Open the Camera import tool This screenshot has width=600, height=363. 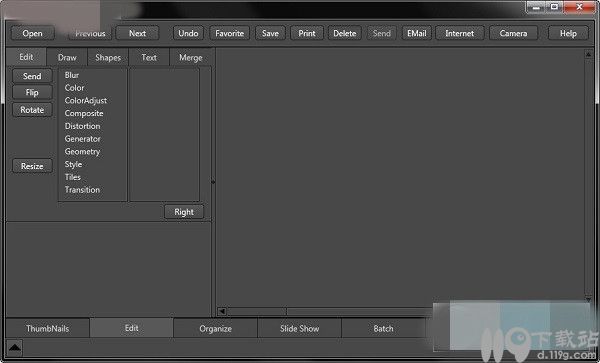point(513,33)
